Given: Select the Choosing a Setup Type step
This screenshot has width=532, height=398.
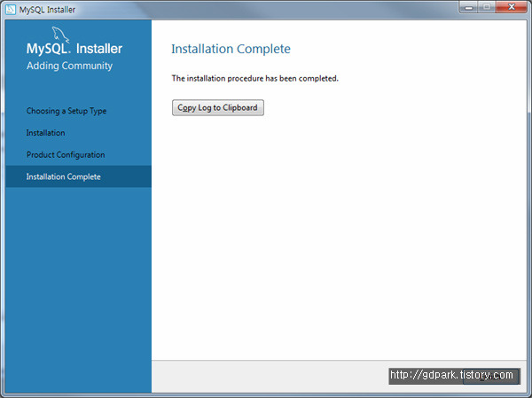Looking at the screenshot, I should click(66, 111).
